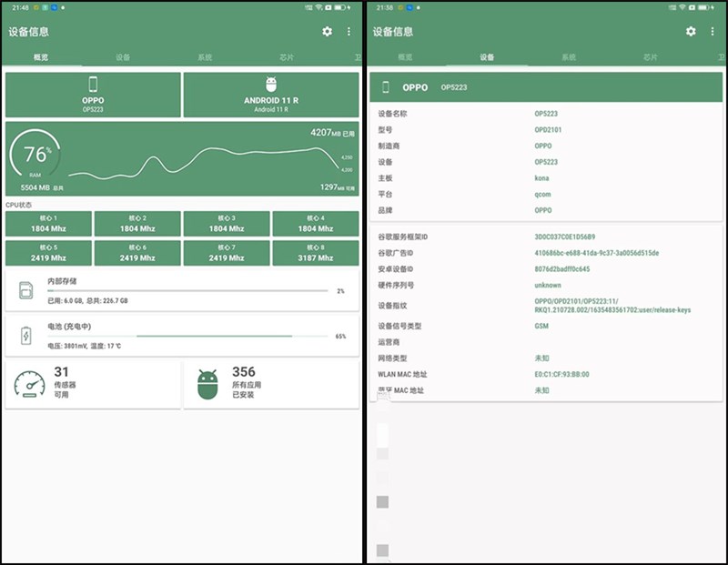Tap WLAN MAC 地址 value
The image size is (728, 565).
(561, 374)
